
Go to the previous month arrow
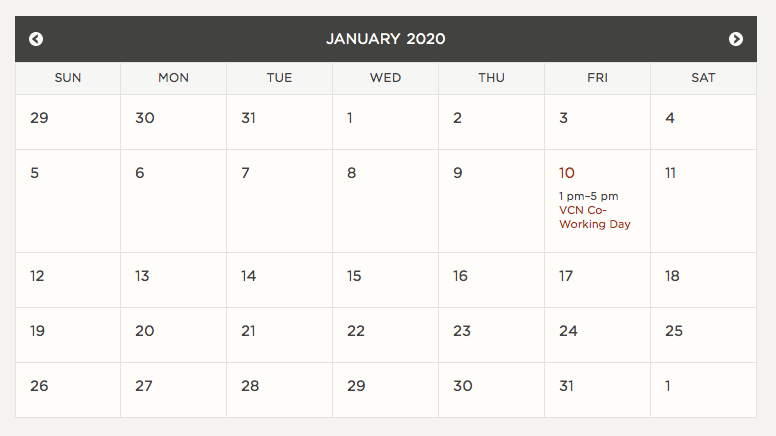coord(36,39)
